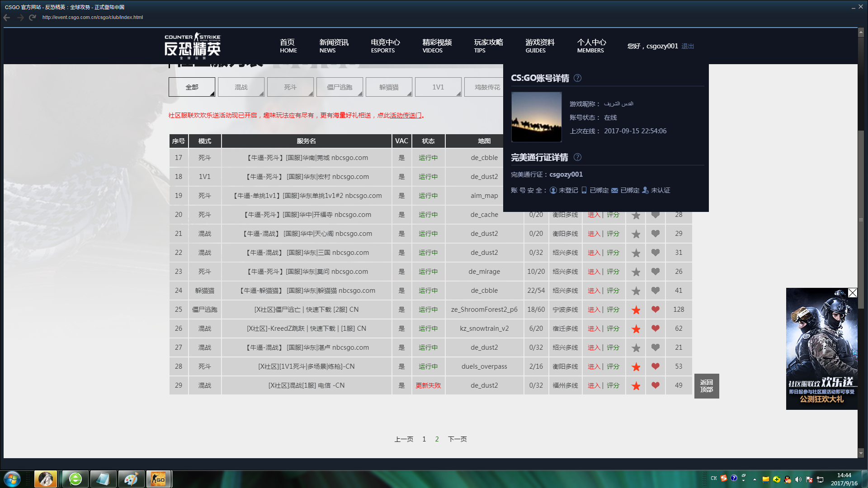This screenshot has height=488, width=868.
Task: Toggle the gray star in row 22
Action: pyautogui.click(x=636, y=253)
